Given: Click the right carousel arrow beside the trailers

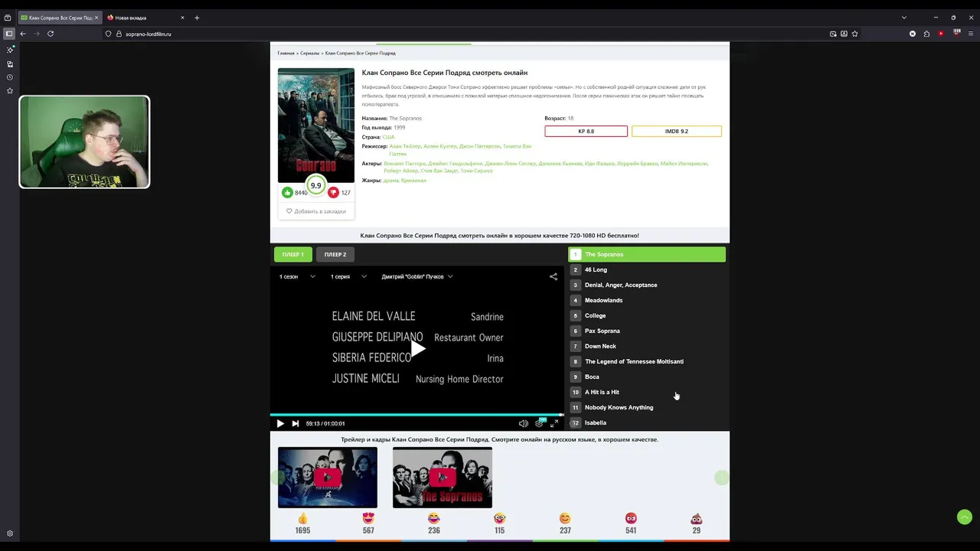Looking at the screenshot, I should point(721,478).
